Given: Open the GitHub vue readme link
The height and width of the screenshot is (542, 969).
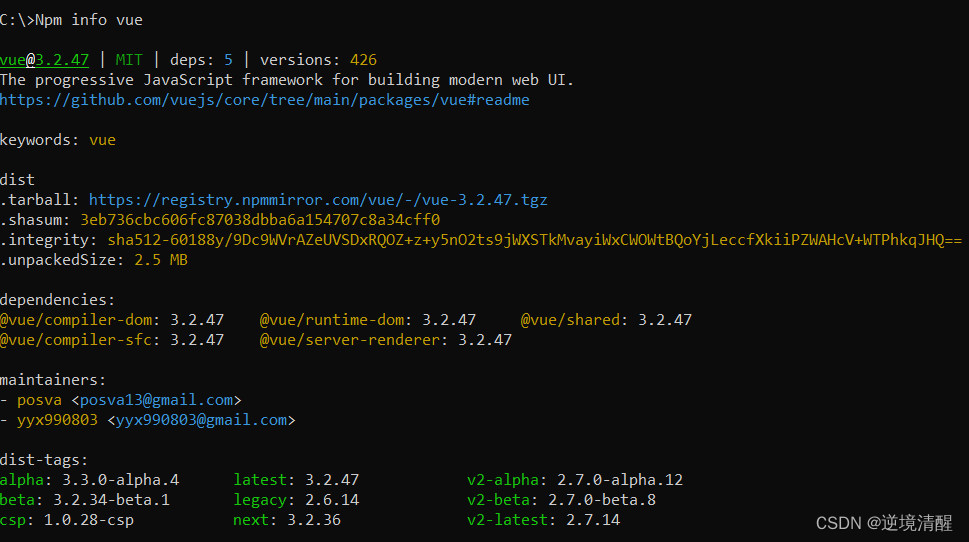Looking at the screenshot, I should (264, 100).
